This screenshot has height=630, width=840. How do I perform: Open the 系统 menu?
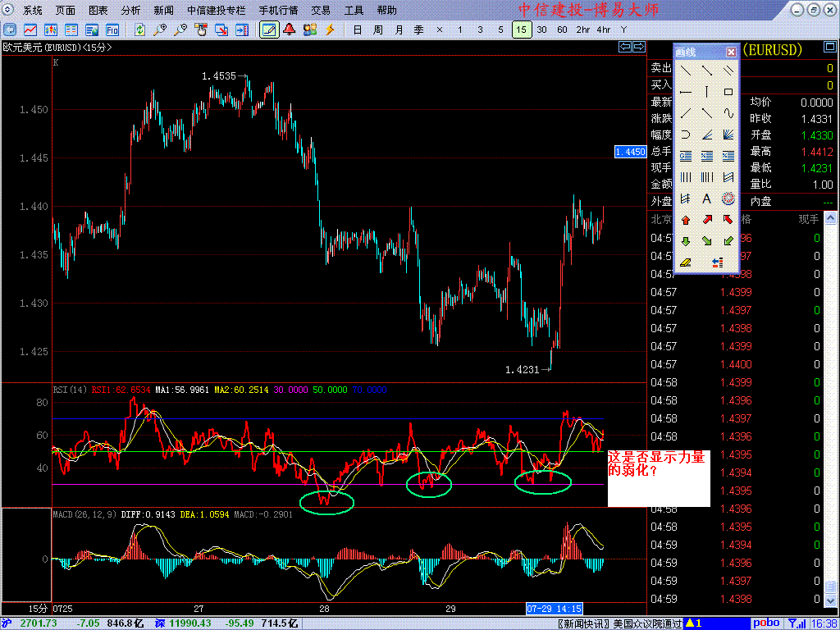[33, 10]
